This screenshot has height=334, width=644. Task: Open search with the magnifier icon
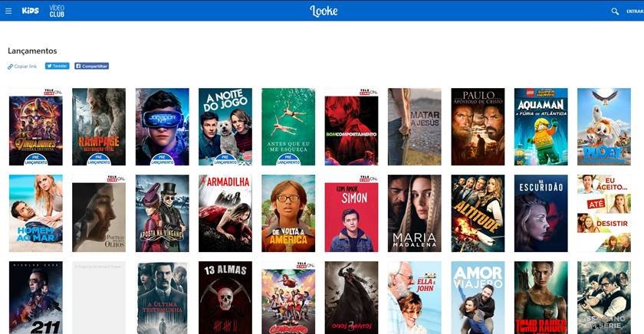(615, 11)
